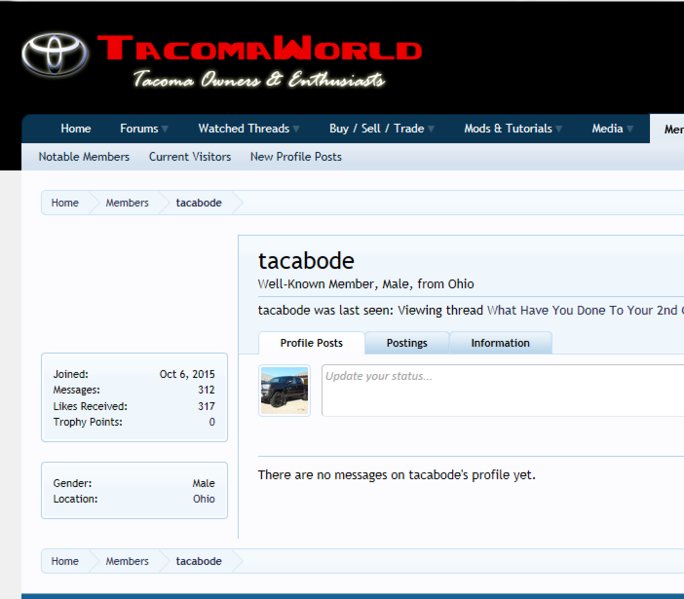This screenshot has width=684, height=599.
Task: Click the Gender value Male
Action: 204,483
